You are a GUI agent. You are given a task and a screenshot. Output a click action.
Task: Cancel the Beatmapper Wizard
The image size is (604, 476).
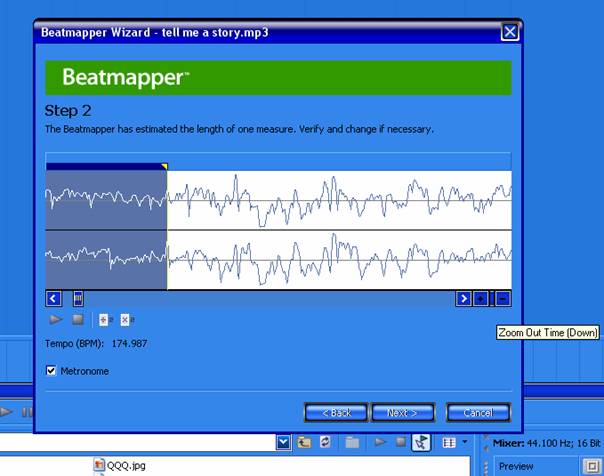[x=478, y=412]
